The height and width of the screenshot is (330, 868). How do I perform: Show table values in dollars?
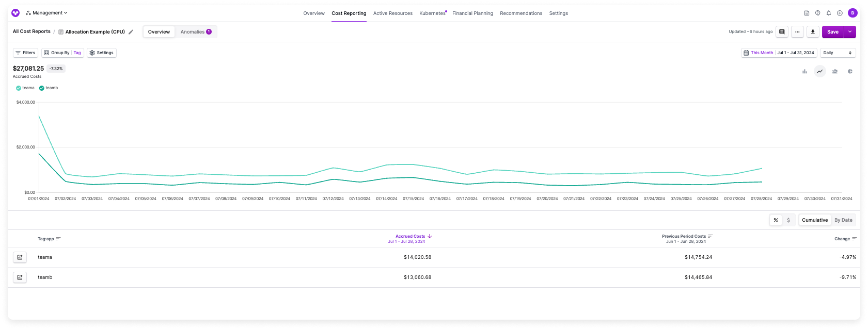(x=788, y=220)
